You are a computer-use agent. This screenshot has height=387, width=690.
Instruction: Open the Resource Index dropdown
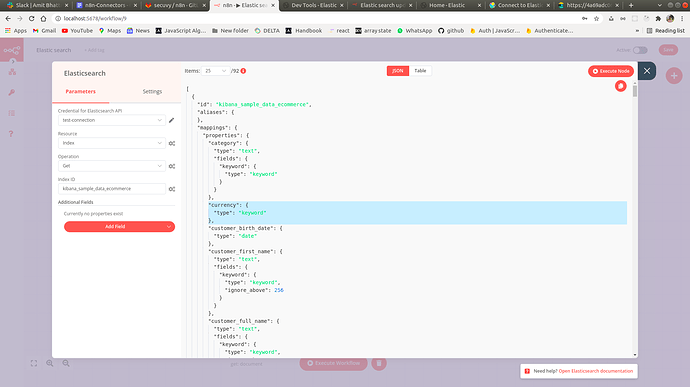[112, 143]
